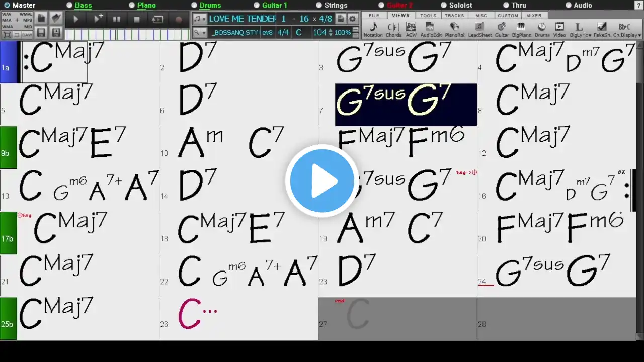Image resolution: width=644 pixels, height=362 pixels.
Task: Click the ev8 feel indicator
Action: click(267, 33)
